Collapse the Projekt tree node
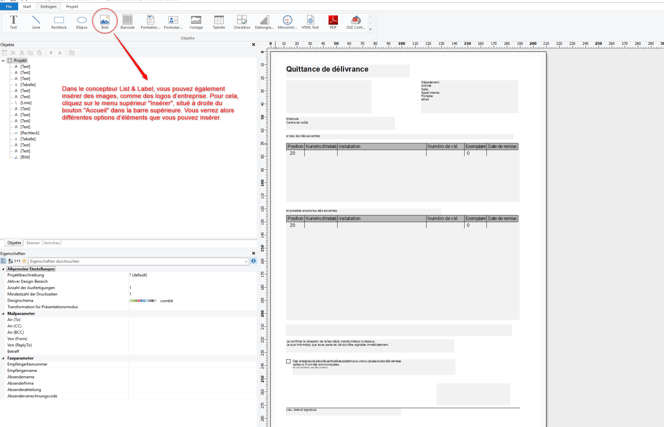 tap(3, 61)
